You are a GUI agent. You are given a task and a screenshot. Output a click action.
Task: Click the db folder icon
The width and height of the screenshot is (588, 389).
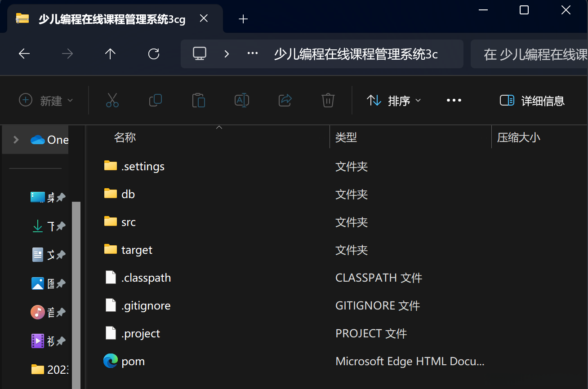tap(111, 194)
